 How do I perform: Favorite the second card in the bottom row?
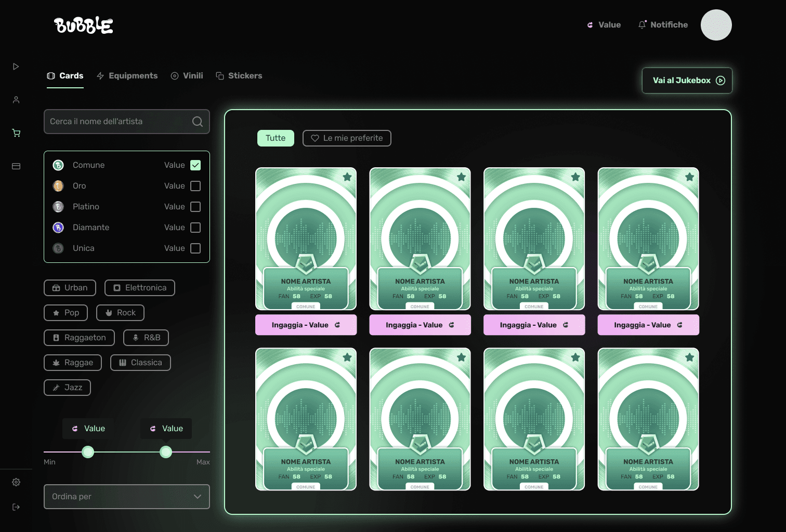(x=461, y=357)
